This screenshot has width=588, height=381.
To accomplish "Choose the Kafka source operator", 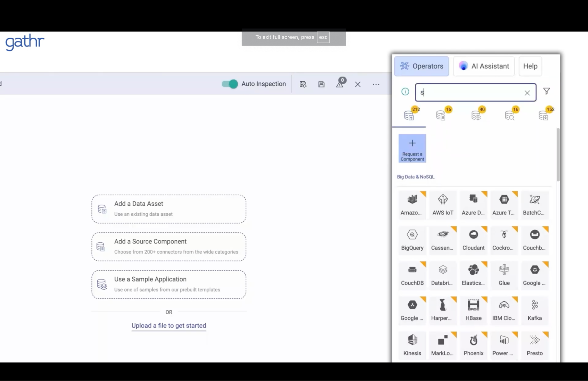I will 534,310.
